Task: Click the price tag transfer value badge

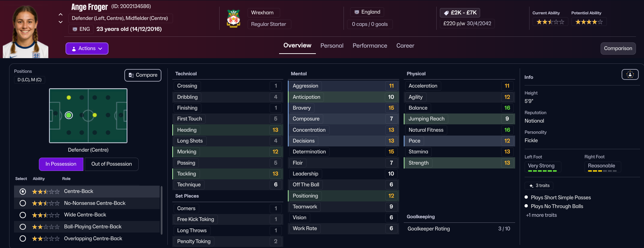Action: (x=460, y=13)
